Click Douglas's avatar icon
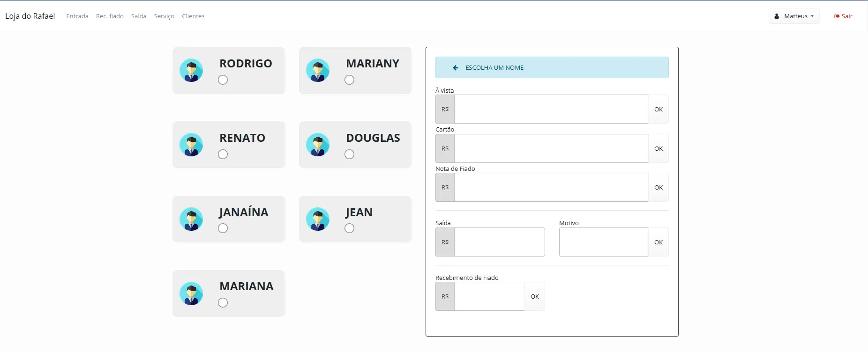 (318, 145)
